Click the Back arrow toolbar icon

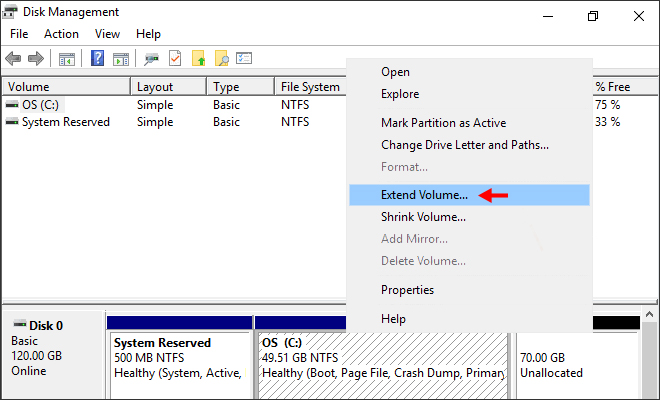pyautogui.click(x=13, y=58)
